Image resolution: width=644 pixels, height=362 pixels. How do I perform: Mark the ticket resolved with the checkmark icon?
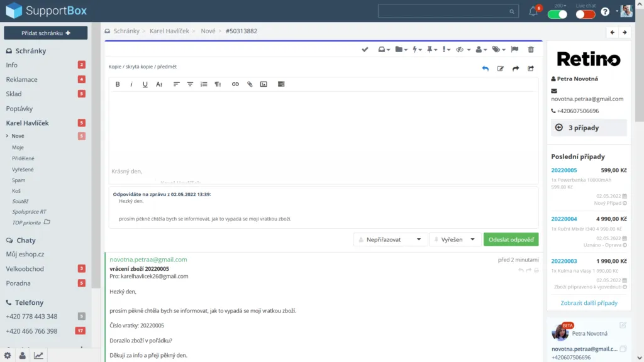click(365, 49)
